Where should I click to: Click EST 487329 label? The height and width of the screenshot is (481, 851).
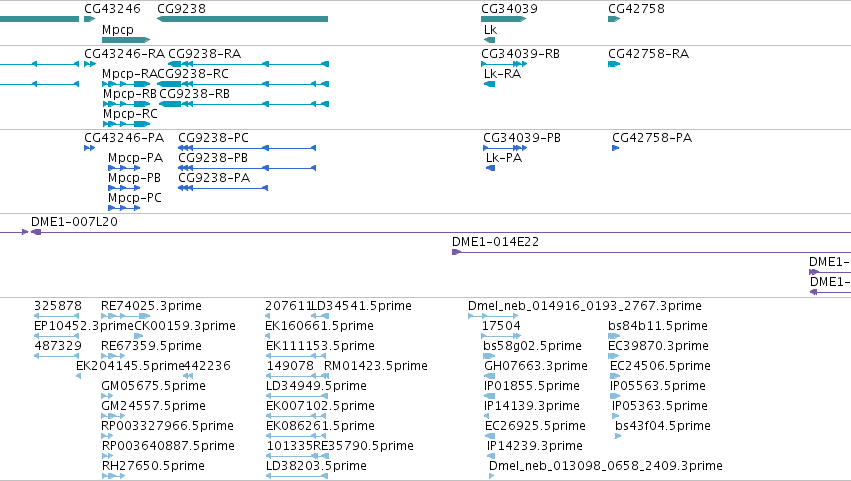(58, 346)
